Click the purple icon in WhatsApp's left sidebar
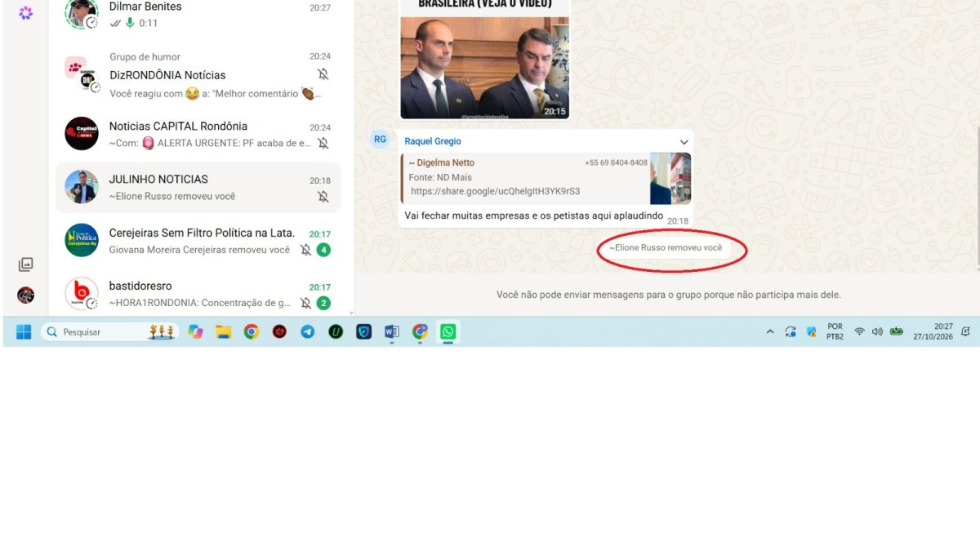980x551 pixels. 26,12
